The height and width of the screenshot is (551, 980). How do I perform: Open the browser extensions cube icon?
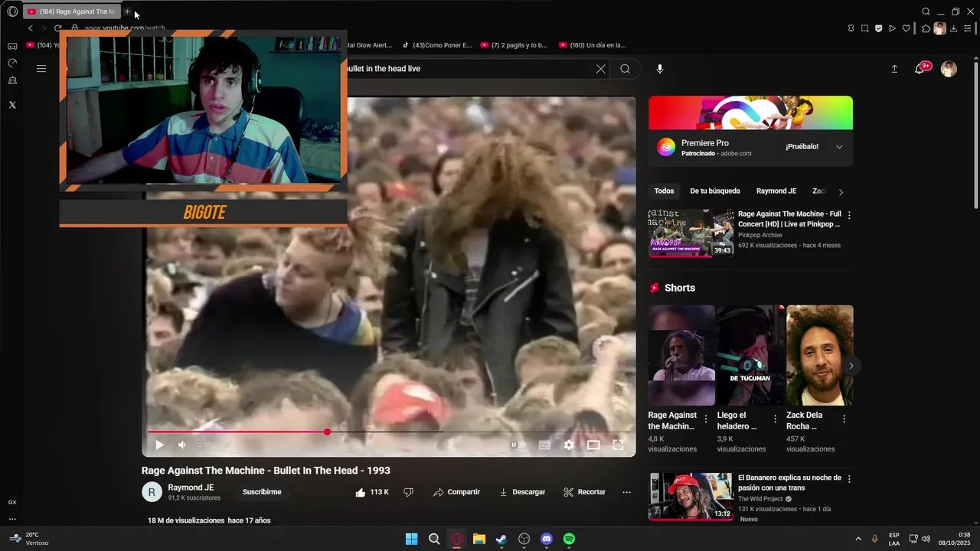(926, 28)
